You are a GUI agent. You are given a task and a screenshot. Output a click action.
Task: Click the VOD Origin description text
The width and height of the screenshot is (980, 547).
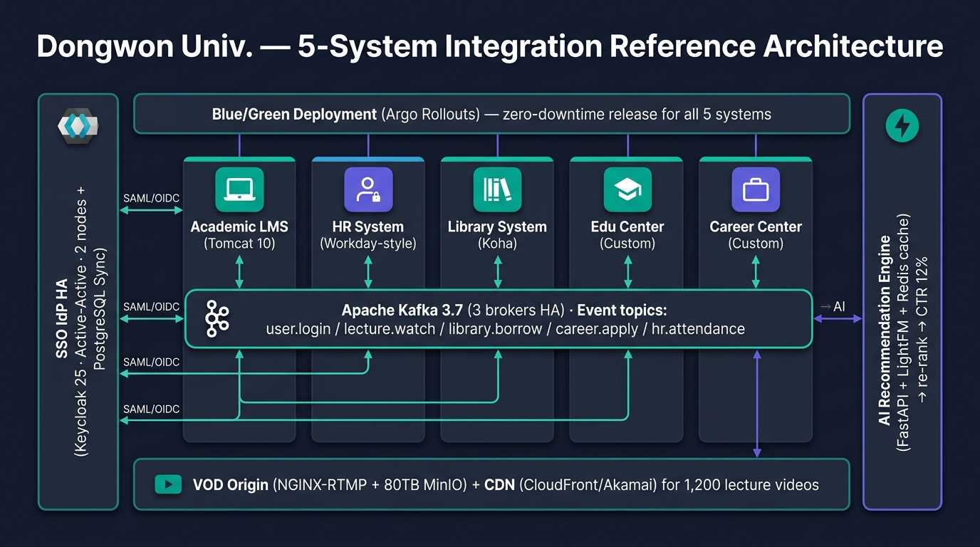[x=506, y=485]
